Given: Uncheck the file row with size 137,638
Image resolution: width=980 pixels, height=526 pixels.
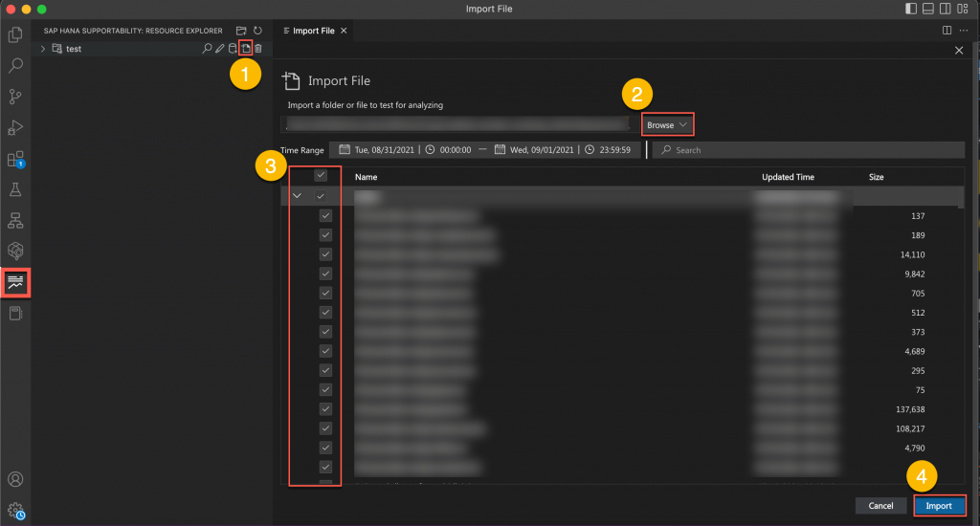Looking at the screenshot, I should (x=325, y=409).
